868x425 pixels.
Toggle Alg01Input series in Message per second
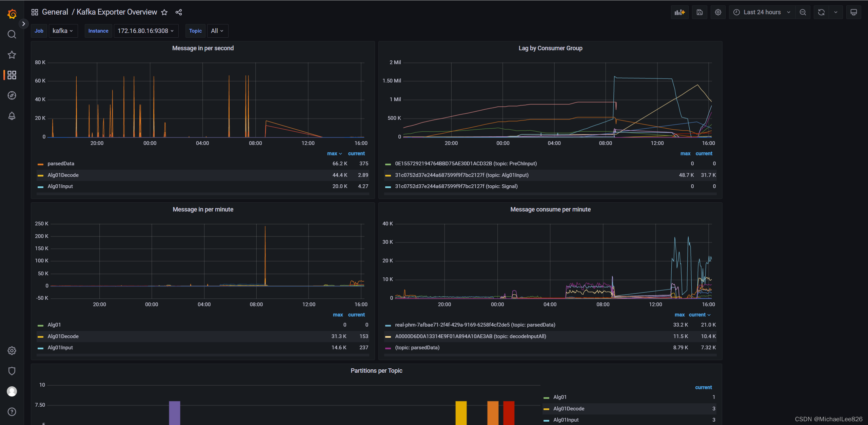(x=60, y=186)
